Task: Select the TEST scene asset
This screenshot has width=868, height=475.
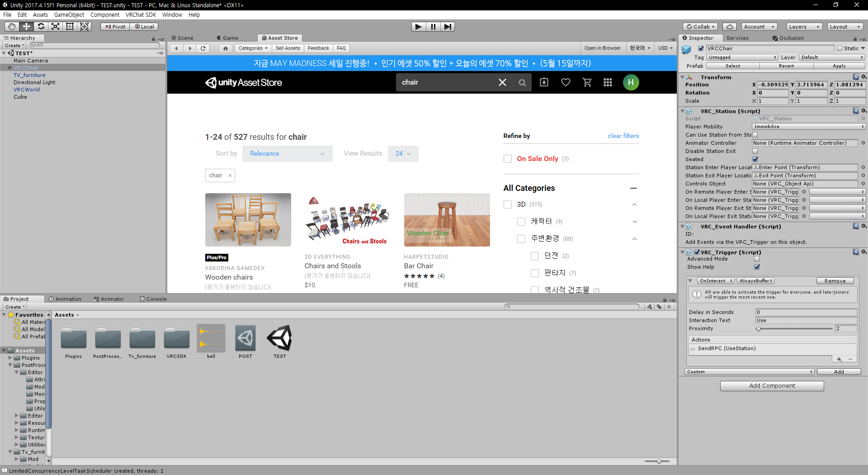Action: point(280,342)
